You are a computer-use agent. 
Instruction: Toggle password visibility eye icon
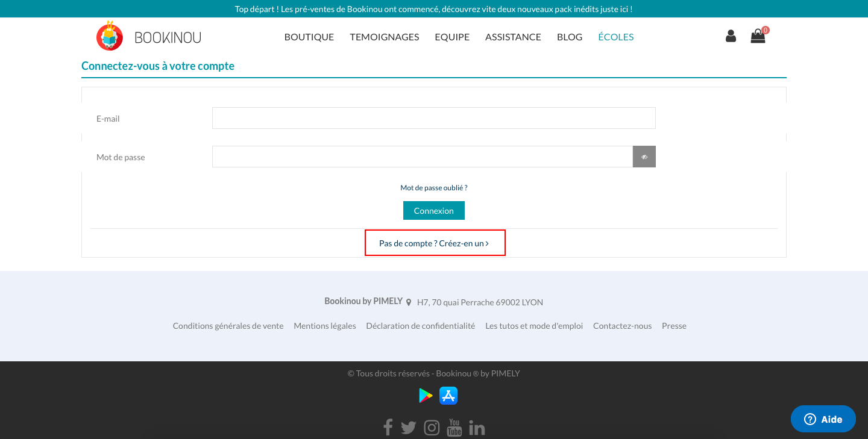[x=644, y=157]
